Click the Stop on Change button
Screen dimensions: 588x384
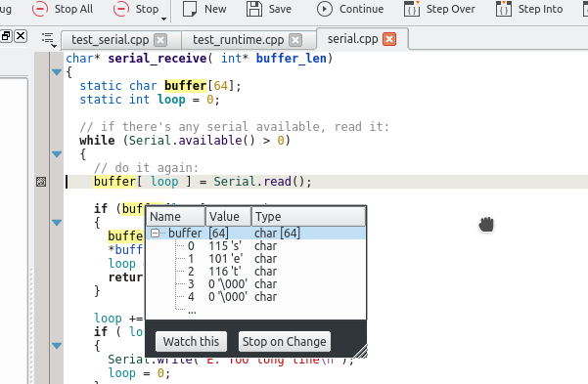[x=285, y=341]
